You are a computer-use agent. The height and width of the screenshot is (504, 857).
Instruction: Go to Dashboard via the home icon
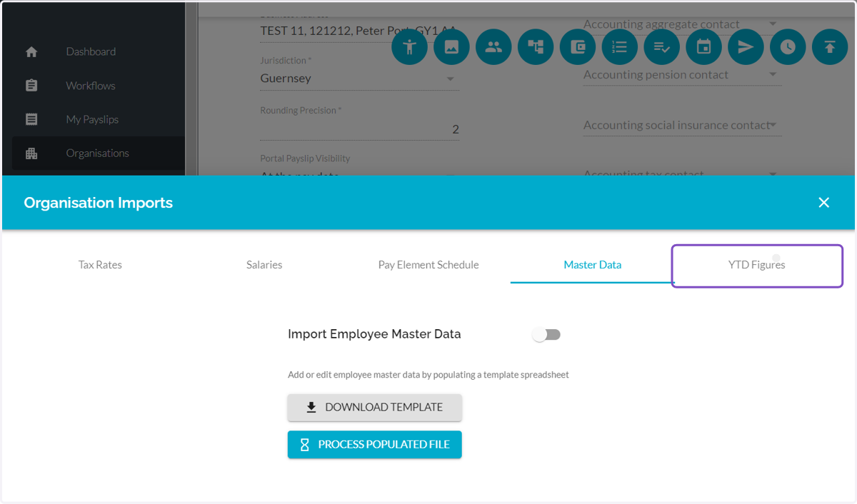31,51
